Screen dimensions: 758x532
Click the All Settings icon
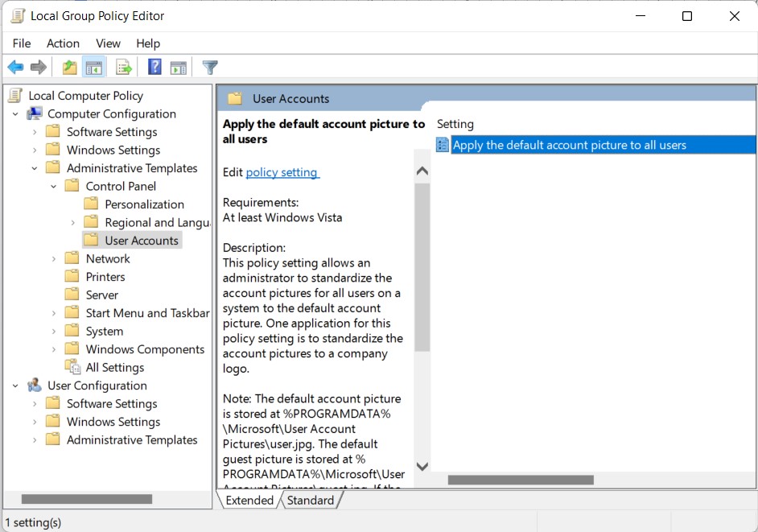[x=72, y=367]
